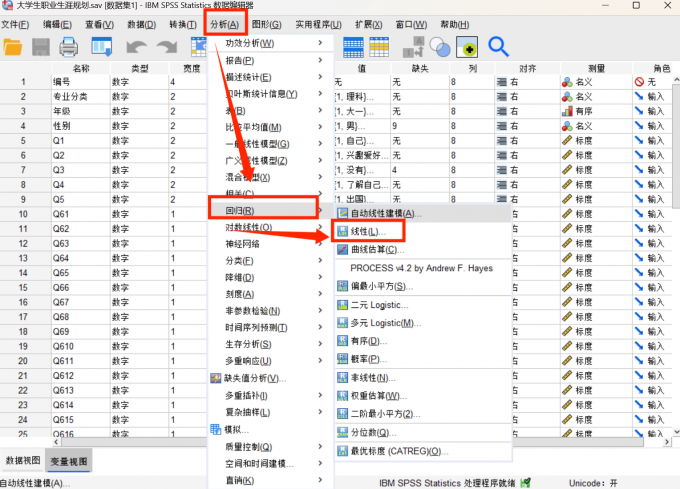Image resolution: width=680 pixels, height=489 pixels.
Task: Click the Quantile regression icon
Action: (343, 433)
